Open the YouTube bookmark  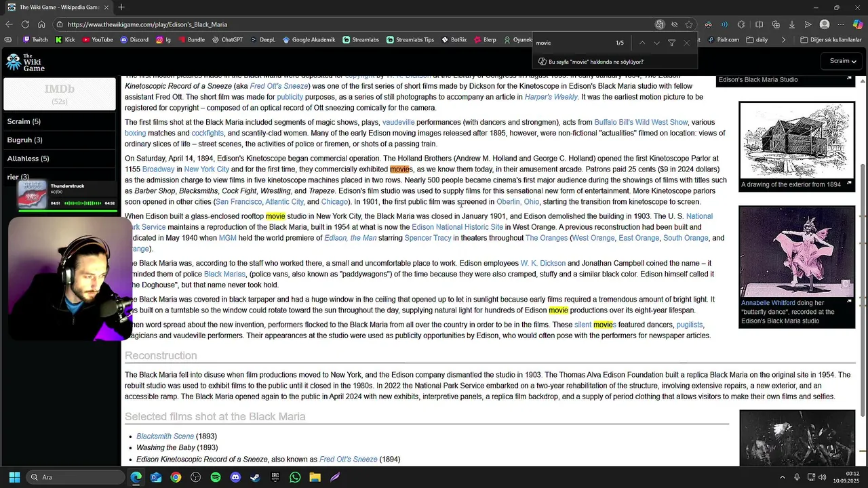(98, 40)
